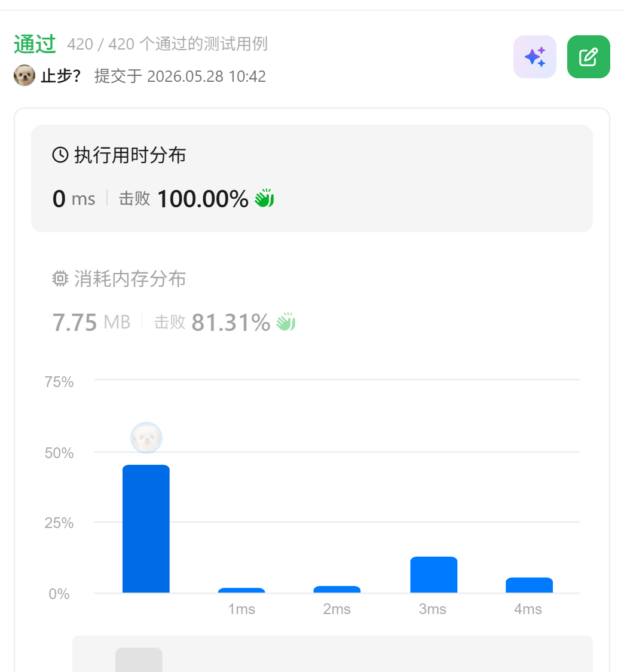Click the AI sparkle analysis icon
The image size is (624, 672).
pyautogui.click(x=535, y=57)
